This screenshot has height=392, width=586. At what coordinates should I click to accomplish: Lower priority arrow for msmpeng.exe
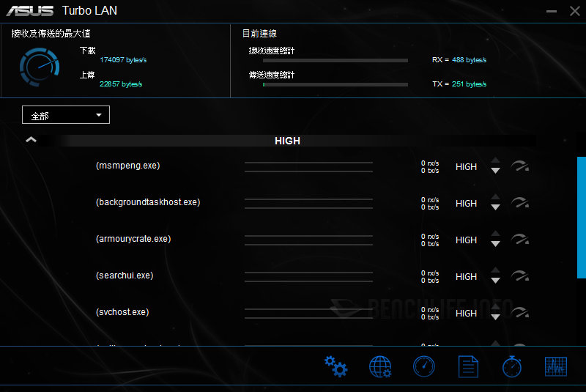click(496, 171)
